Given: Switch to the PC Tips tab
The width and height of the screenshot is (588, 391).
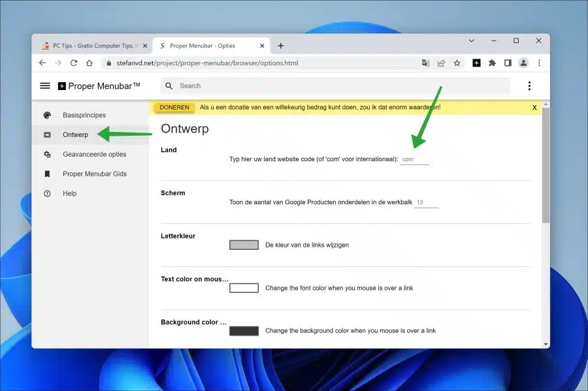Looking at the screenshot, I should (x=92, y=46).
